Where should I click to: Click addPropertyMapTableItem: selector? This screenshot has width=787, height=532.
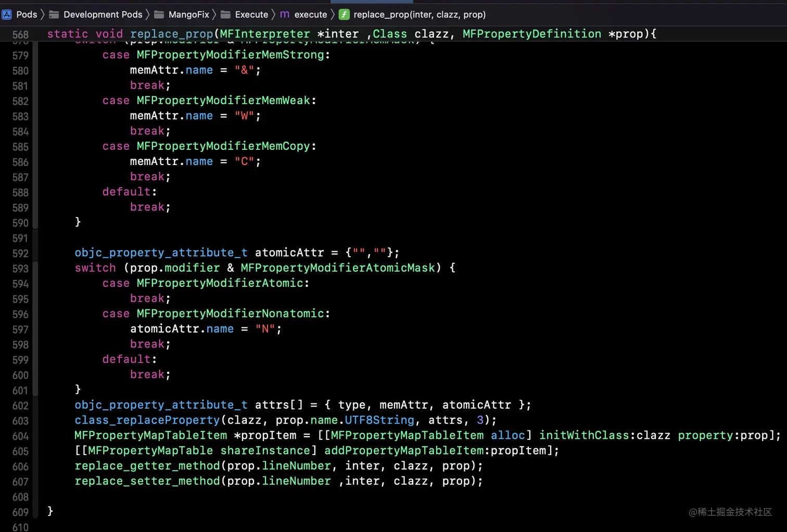pyautogui.click(x=407, y=451)
